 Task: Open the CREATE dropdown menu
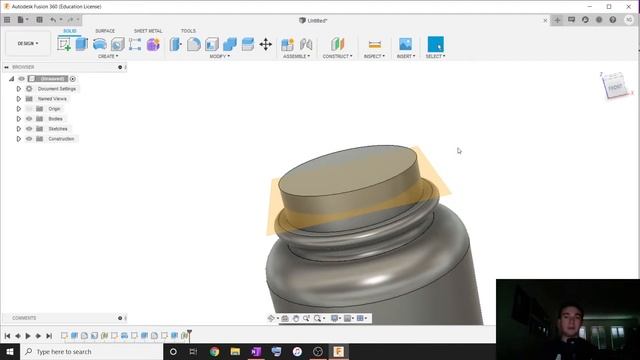point(108,56)
